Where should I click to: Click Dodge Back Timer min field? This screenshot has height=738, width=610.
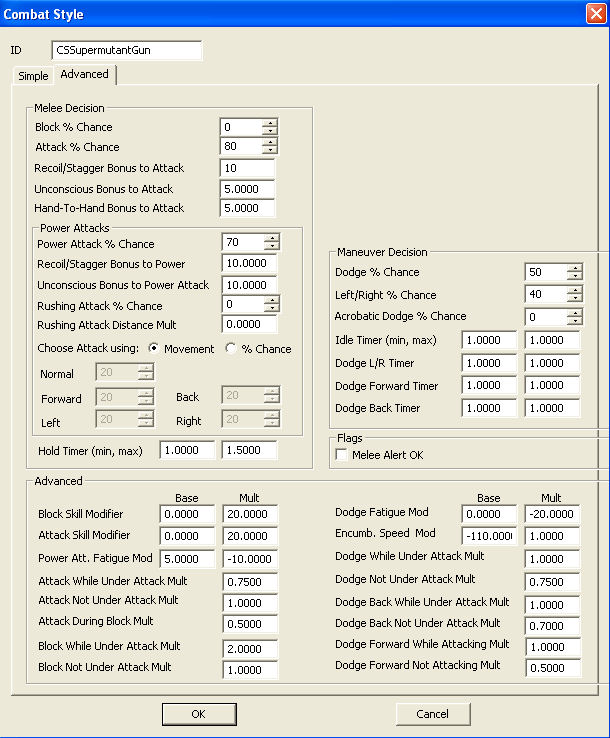click(x=490, y=408)
